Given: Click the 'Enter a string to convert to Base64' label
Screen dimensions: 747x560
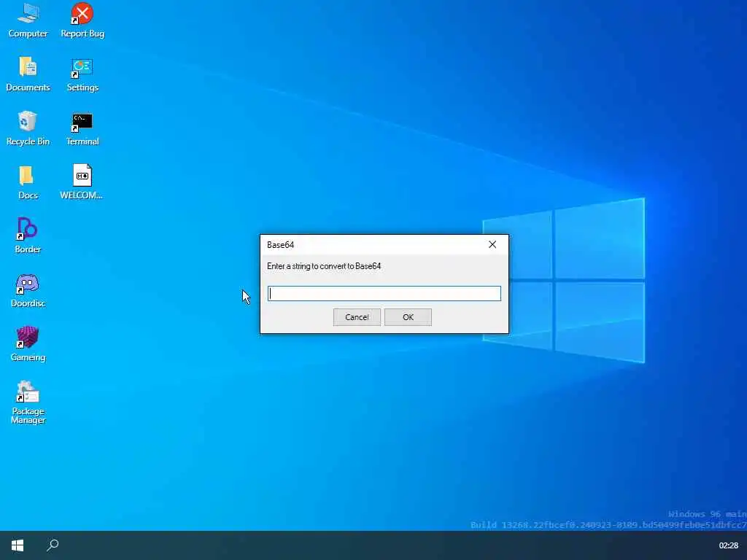Looking at the screenshot, I should click(324, 266).
